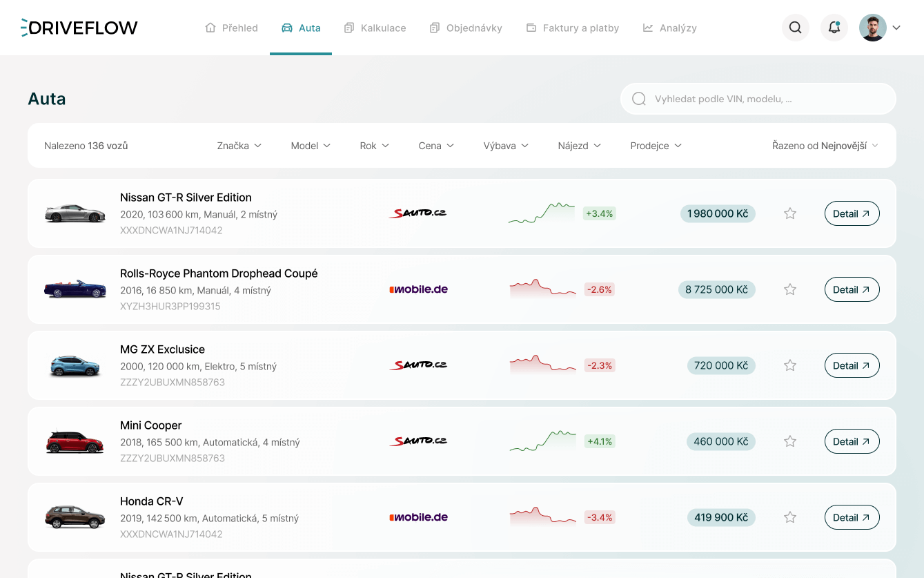
Task: Click the DriveFlow logo
Action: [79, 28]
